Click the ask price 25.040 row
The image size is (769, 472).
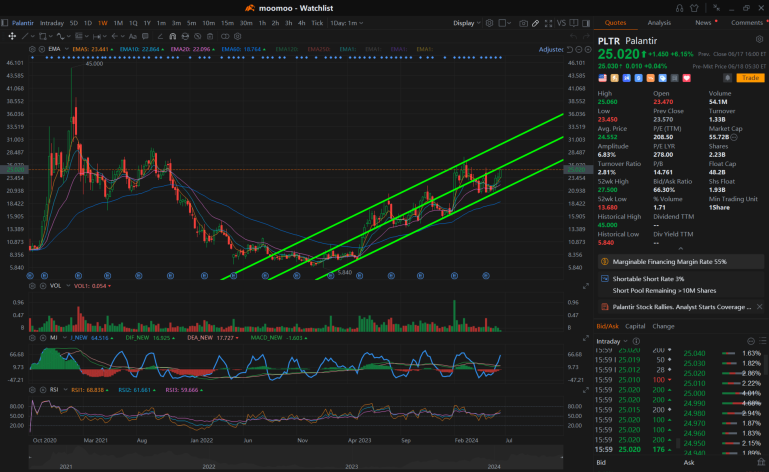tap(722, 353)
